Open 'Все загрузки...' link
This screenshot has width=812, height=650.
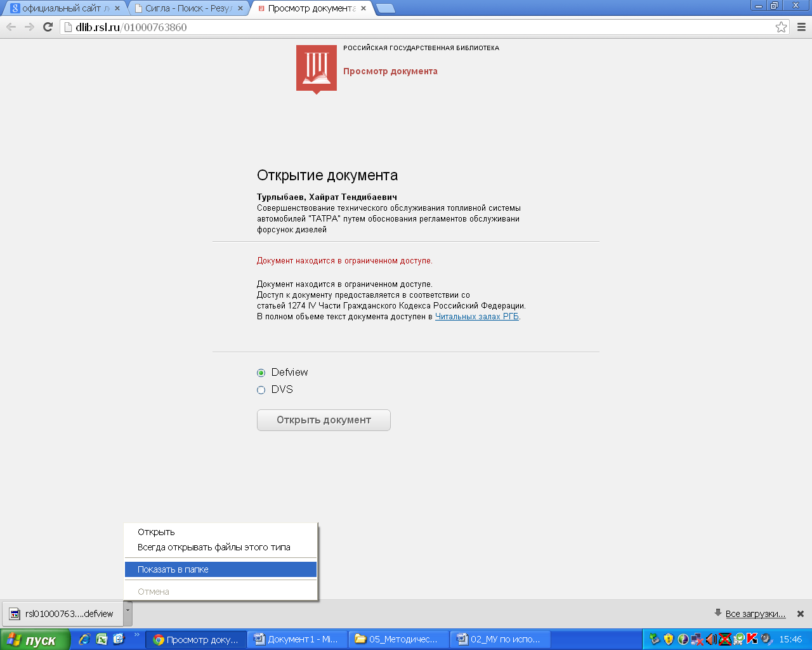756,614
